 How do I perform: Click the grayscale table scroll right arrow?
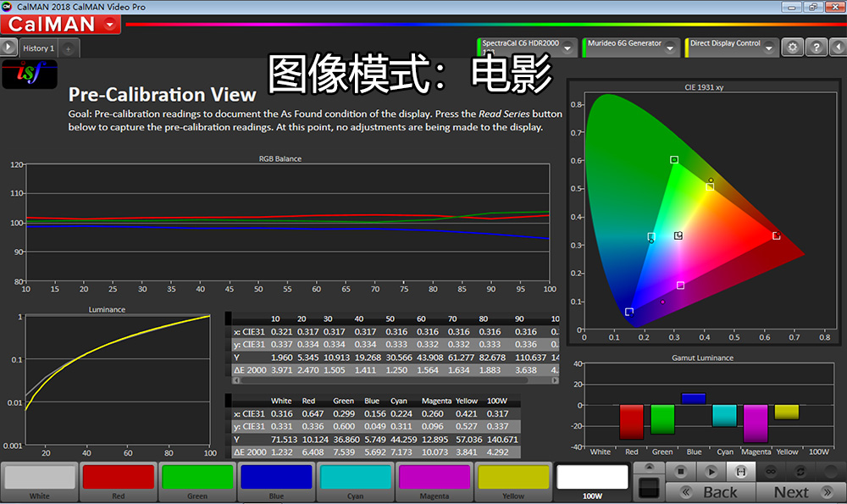(555, 380)
